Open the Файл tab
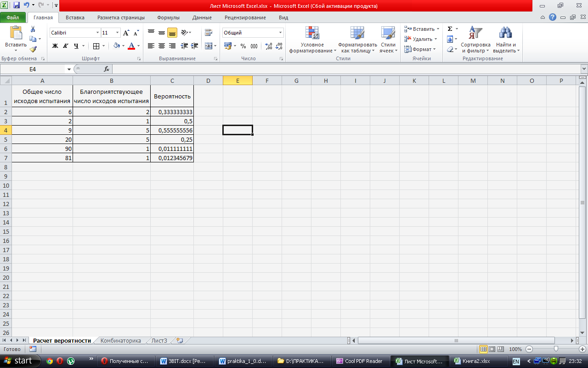Viewport: 588px width, 368px height. [13, 17]
